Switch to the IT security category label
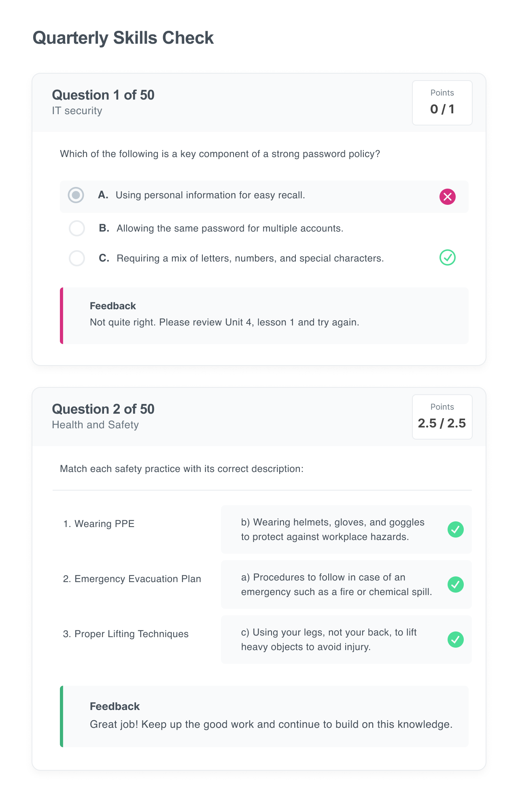Screen dimensions: 518x812 tap(77, 111)
